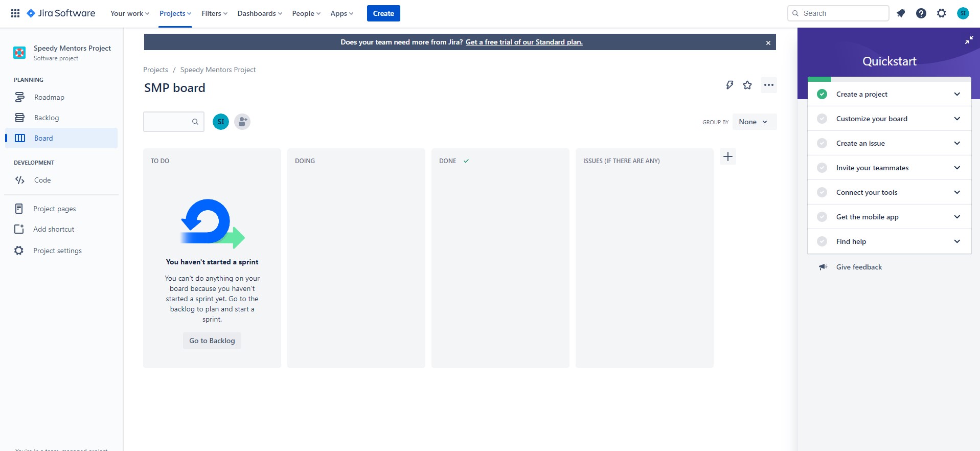Image resolution: width=980 pixels, height=451 pixels.
Task: Click the Quickstart progress bar
Action: pos(890,79)
